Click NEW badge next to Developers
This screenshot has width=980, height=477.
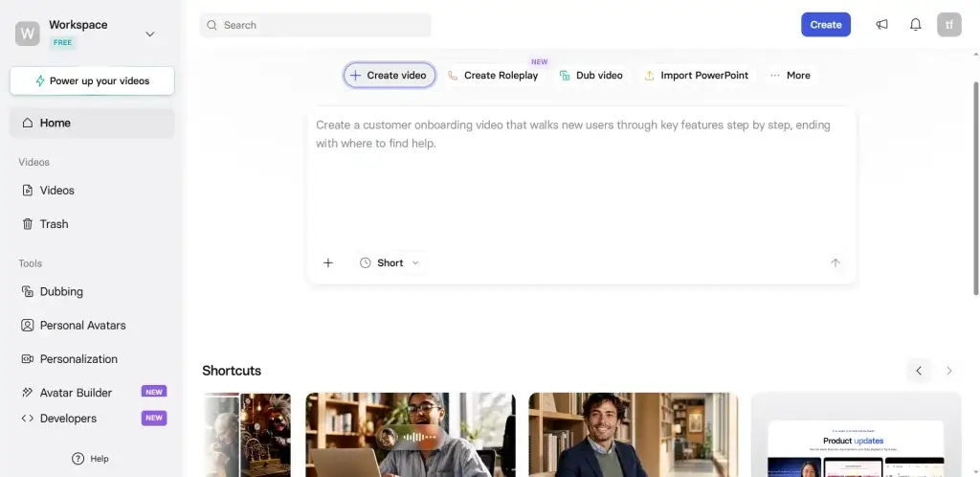154,418
